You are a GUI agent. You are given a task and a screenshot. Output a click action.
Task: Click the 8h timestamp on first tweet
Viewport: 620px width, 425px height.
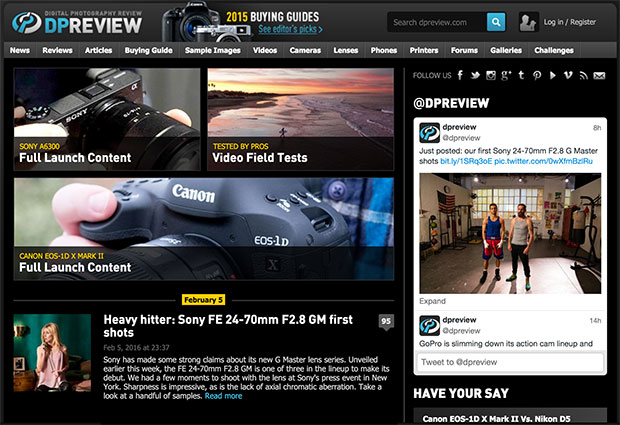[597, 128]
